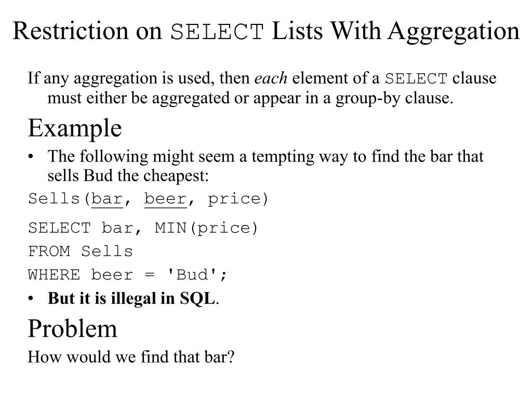Click the underlined "beer" attribute
532x399 pixels.
click(x=165, y=199)
